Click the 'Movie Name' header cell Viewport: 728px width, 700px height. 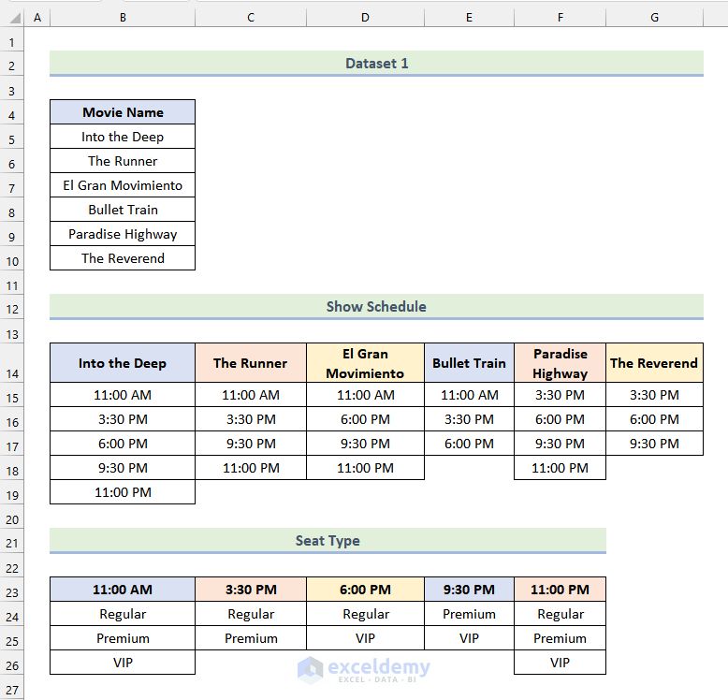coord(123,112)
